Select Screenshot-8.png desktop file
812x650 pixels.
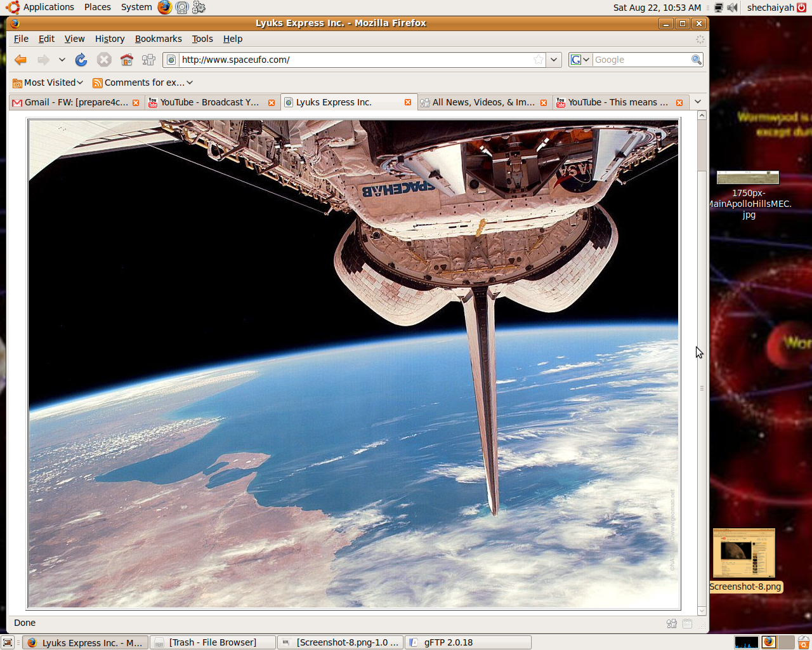[x=745, y=560]
